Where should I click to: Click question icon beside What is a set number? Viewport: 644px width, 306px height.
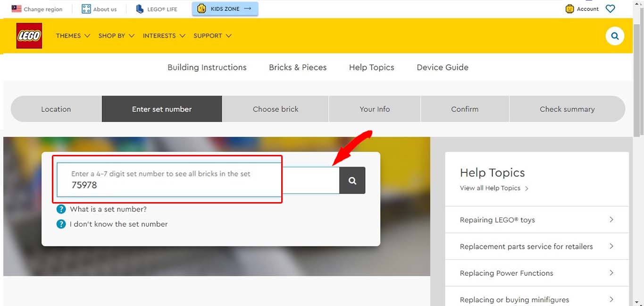pos(61,209)
